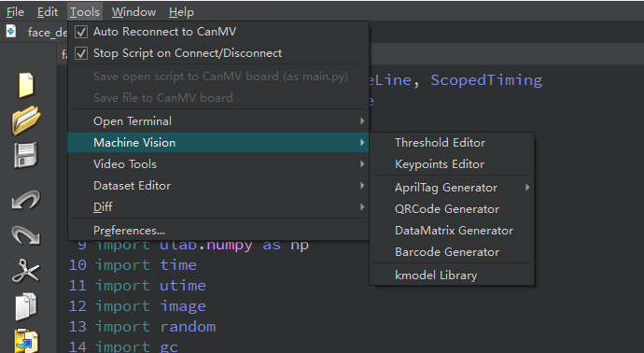The image size is (644, 353).
Task: Open the Help menu
Action: point(181,12)
